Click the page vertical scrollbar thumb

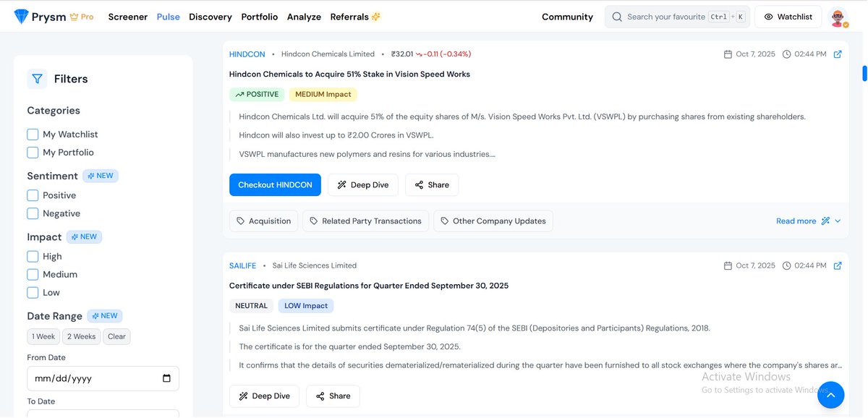click(864, 74)
